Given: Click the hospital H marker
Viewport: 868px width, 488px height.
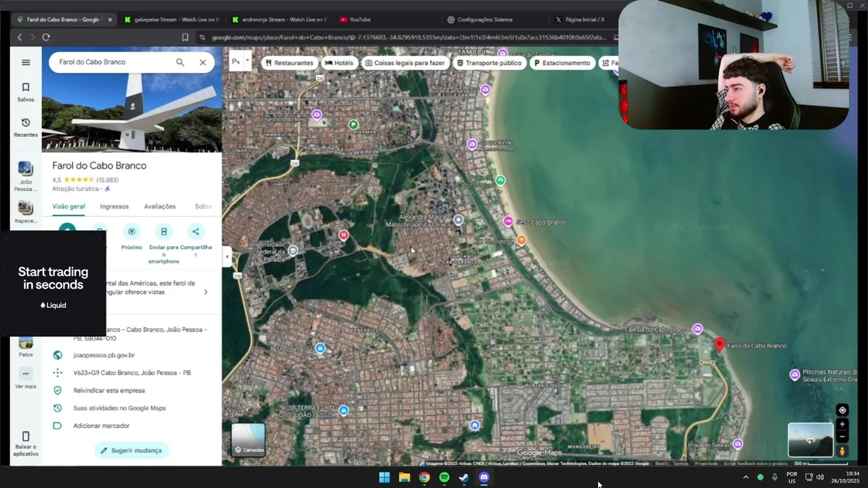Looking at the screenshot, I should tap(343, 235).
